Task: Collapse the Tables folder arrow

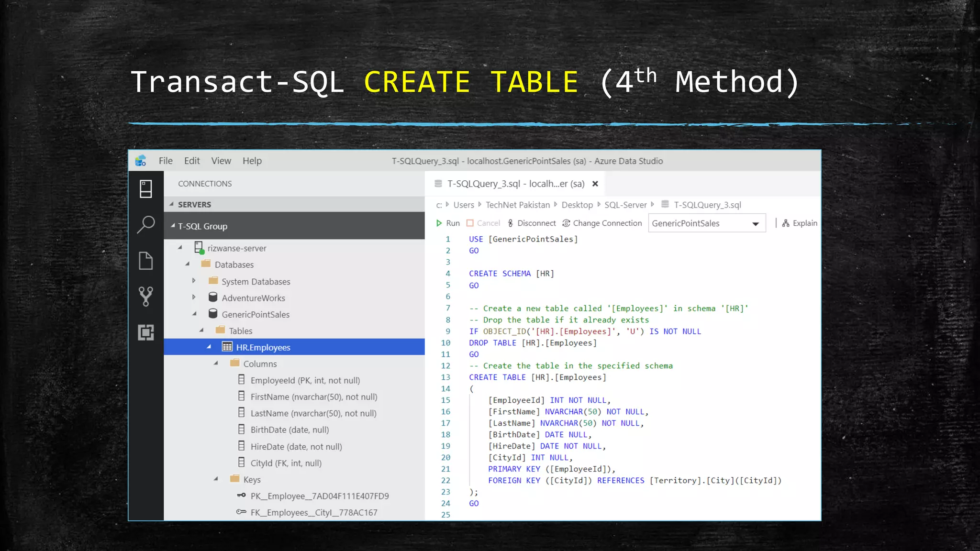Action: pos(201,330)
